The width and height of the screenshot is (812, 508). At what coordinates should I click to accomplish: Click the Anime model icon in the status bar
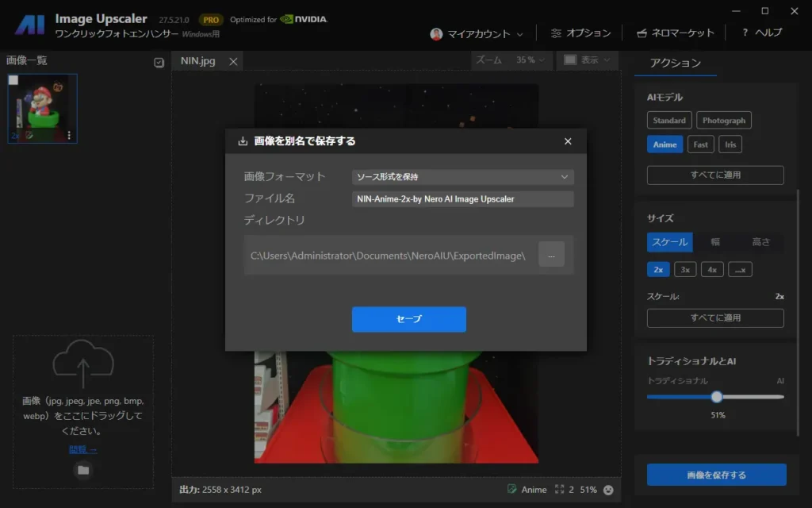pyautogui.click(x=512, y=490)
